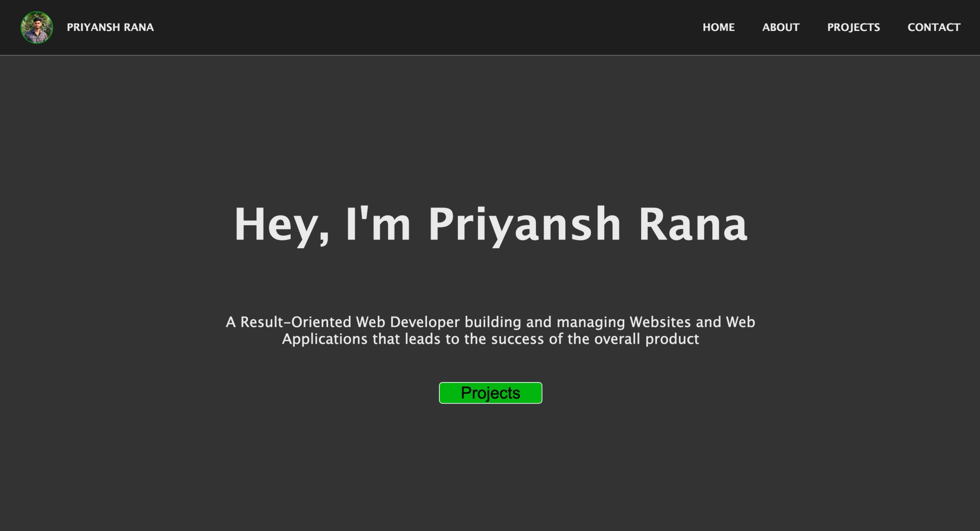Click the word "Hey," in the main heading

pyautogui.click(x=281, y=225)
